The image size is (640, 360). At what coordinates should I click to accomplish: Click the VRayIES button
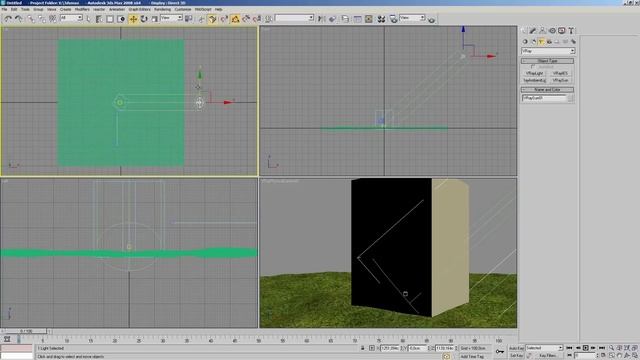pos(560,73)
